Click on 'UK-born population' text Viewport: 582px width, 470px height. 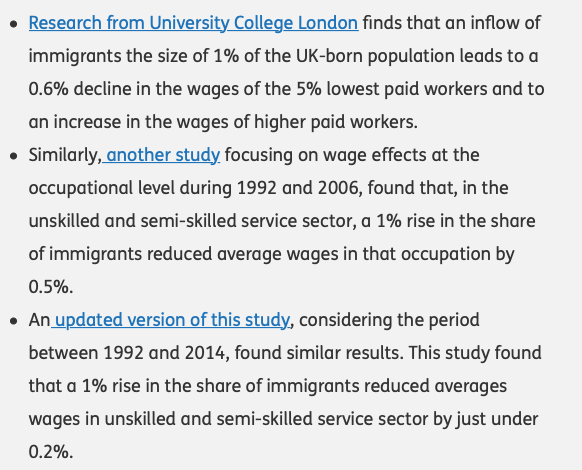[x=375, y=56]
